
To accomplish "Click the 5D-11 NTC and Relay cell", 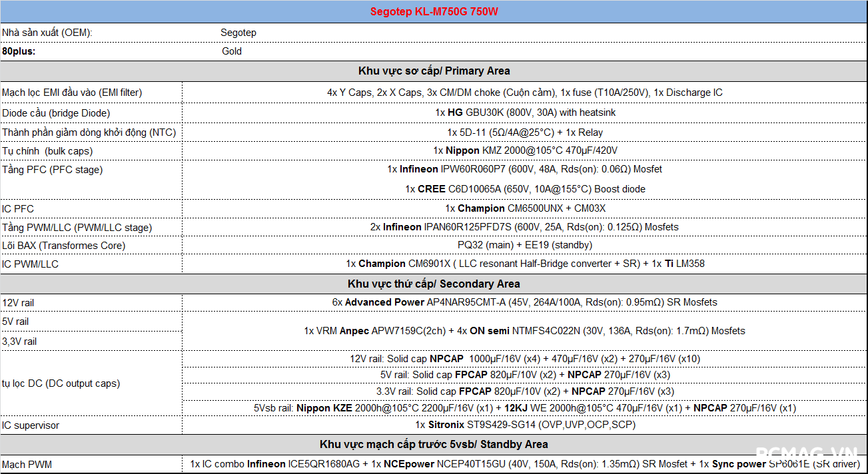I will pyautogui.click(x=525, y=132).
